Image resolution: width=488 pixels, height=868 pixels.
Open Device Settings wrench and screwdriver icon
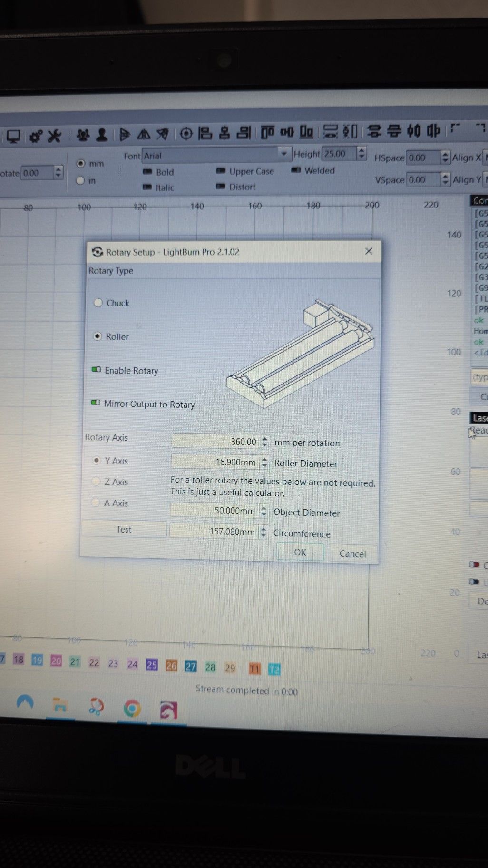pyautogui.click(x=55, y=136)
